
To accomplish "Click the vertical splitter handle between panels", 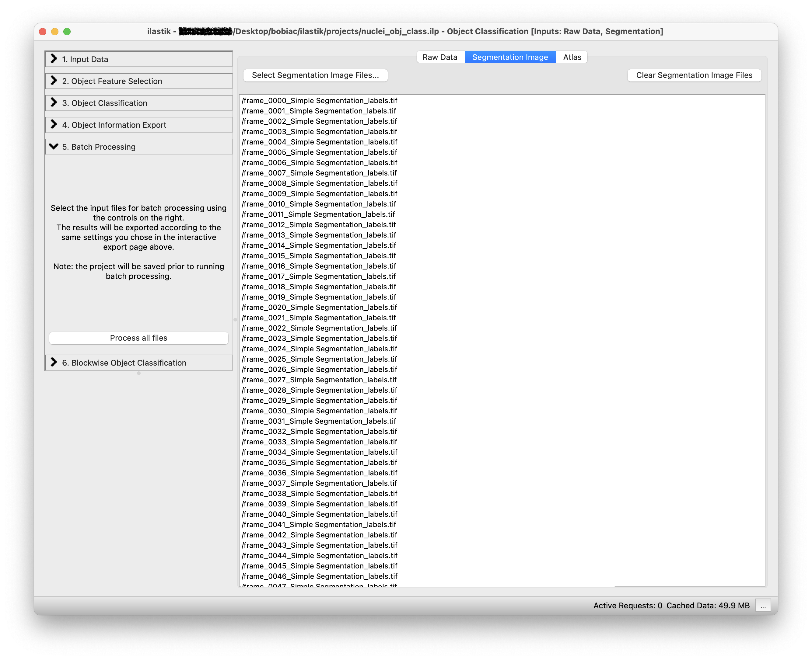I will (x=235, y=319).
